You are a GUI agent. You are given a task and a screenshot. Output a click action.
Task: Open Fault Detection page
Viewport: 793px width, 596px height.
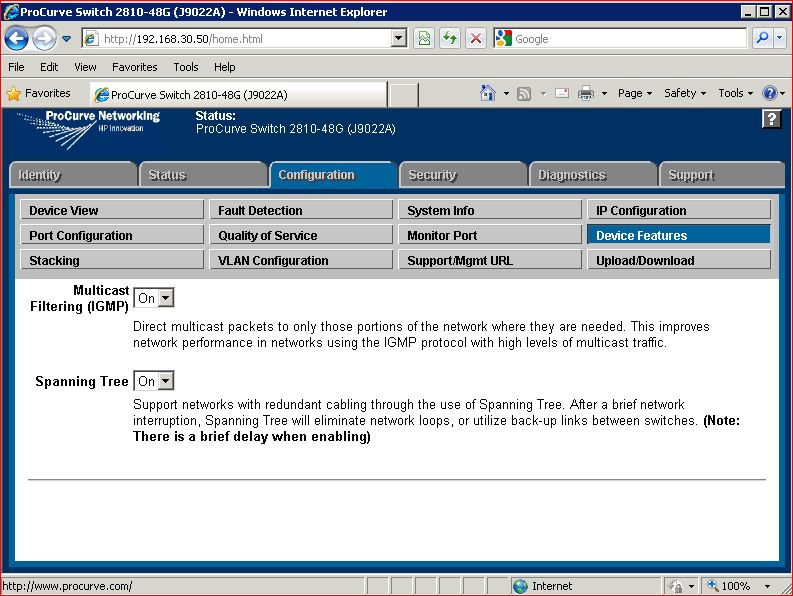click(301, 210)
